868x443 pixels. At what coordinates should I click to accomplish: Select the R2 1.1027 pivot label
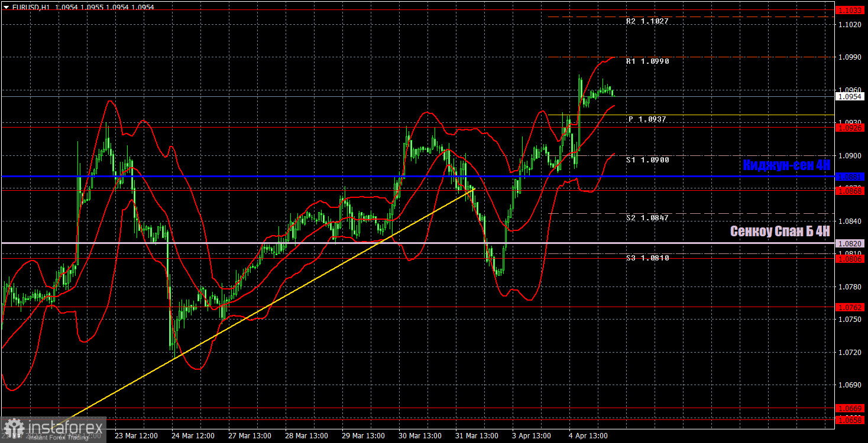(x=647, y=21)
